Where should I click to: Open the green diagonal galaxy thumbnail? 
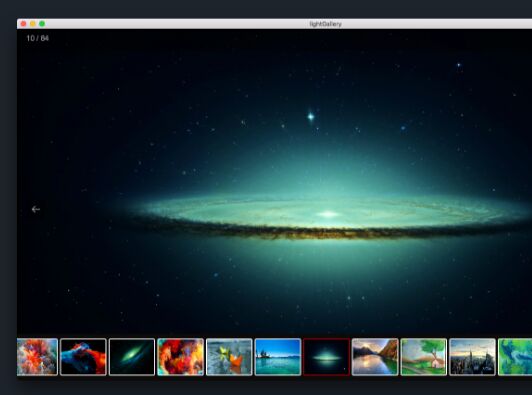click(x=132, y=357)
